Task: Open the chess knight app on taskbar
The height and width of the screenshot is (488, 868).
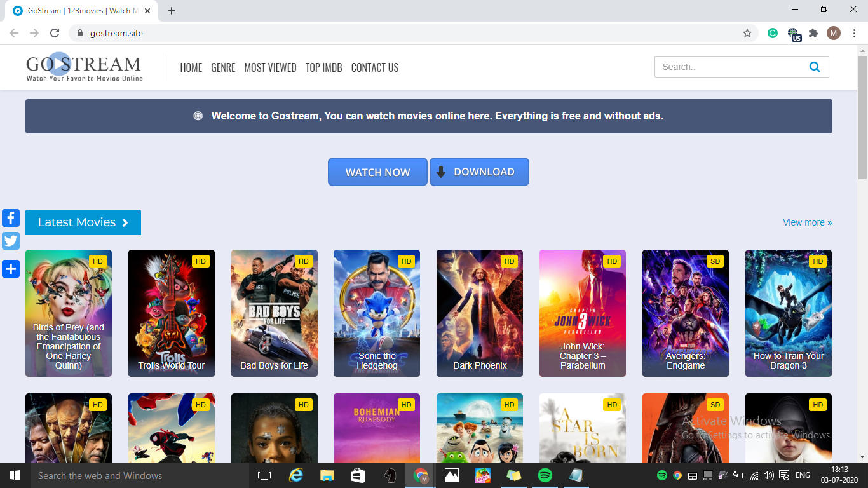Action: pos(390,475)
